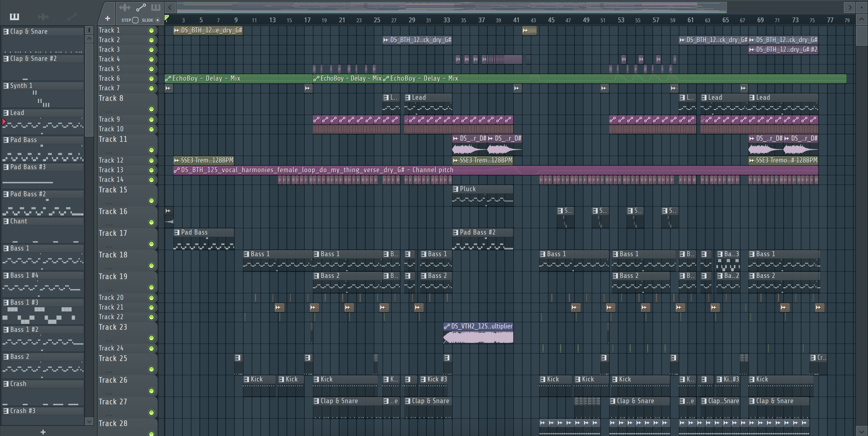Click the Chant pattern icon
This screenshot has height=436, width=868.
click(6, 221)
